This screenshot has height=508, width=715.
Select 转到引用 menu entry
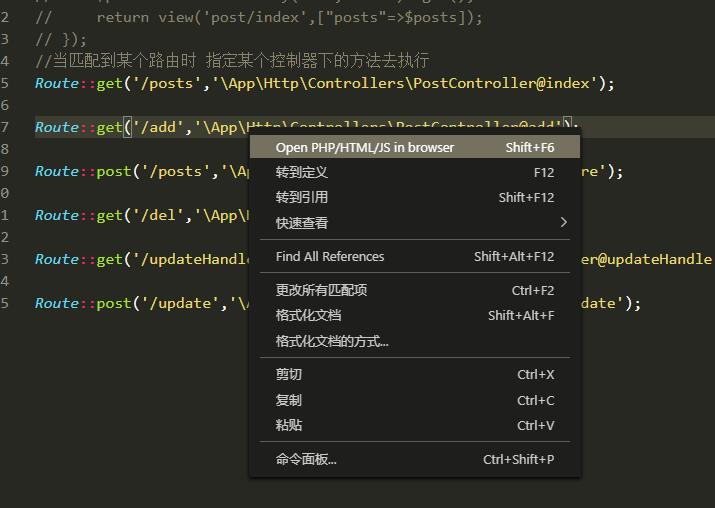click(415, 197)
